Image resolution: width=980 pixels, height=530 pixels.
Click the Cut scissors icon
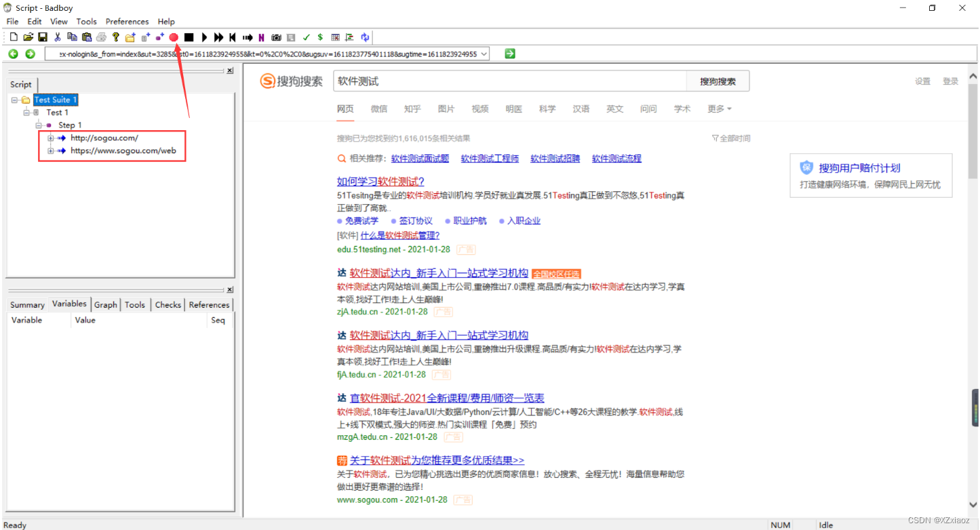pyautogui.click(x=58, y=37)
